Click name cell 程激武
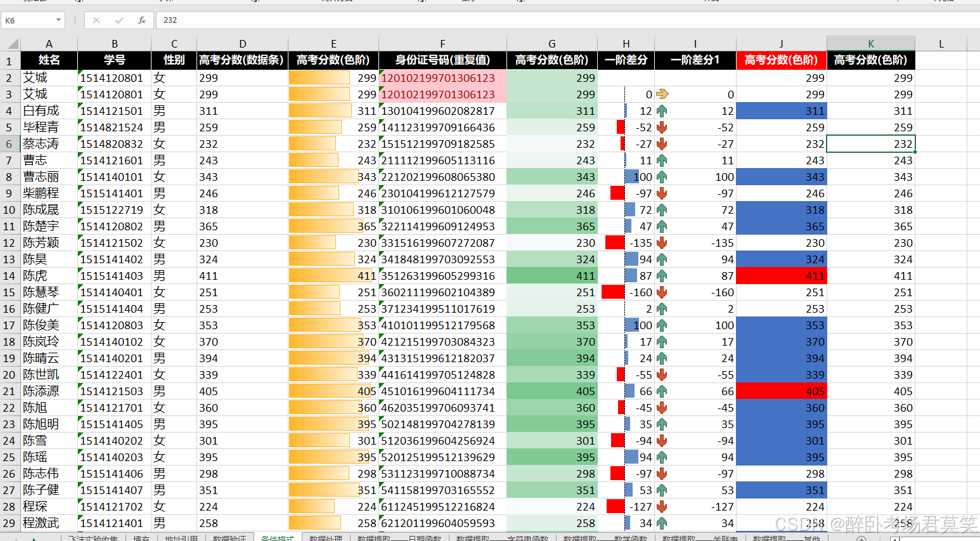 click(x=49, y=523)
